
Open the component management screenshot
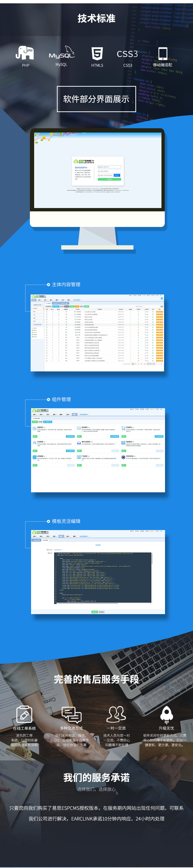point(98,450)
